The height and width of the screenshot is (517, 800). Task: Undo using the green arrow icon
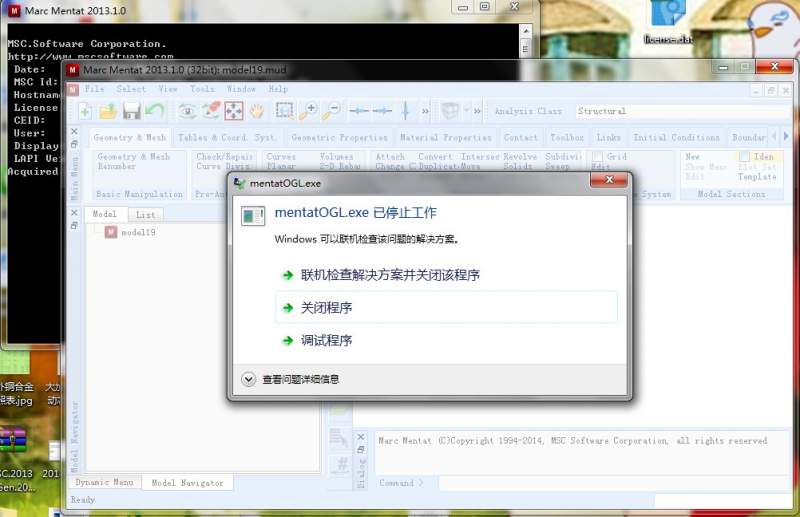[155, 111]
